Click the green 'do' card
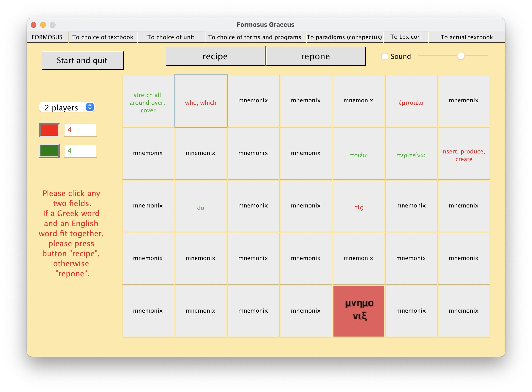532x392 pixels. (200, 206)
